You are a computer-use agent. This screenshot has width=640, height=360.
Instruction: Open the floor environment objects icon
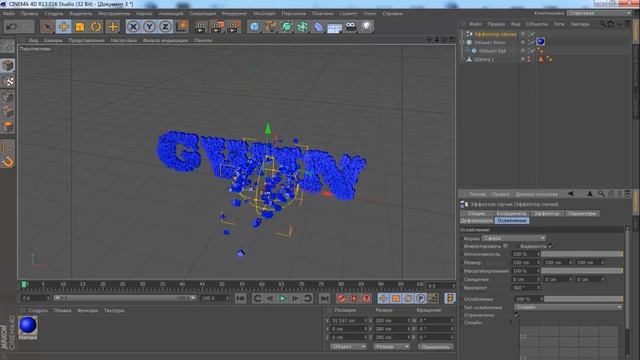pos(334,27)
